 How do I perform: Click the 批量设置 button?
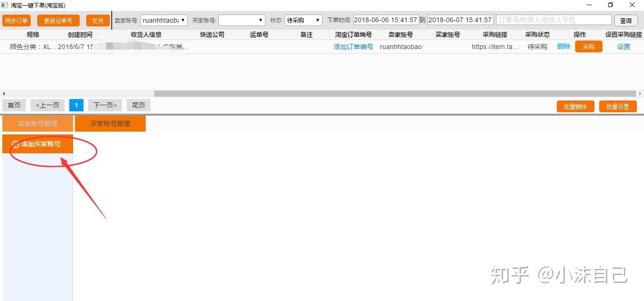pyautogui.click(x=618, y=107)
